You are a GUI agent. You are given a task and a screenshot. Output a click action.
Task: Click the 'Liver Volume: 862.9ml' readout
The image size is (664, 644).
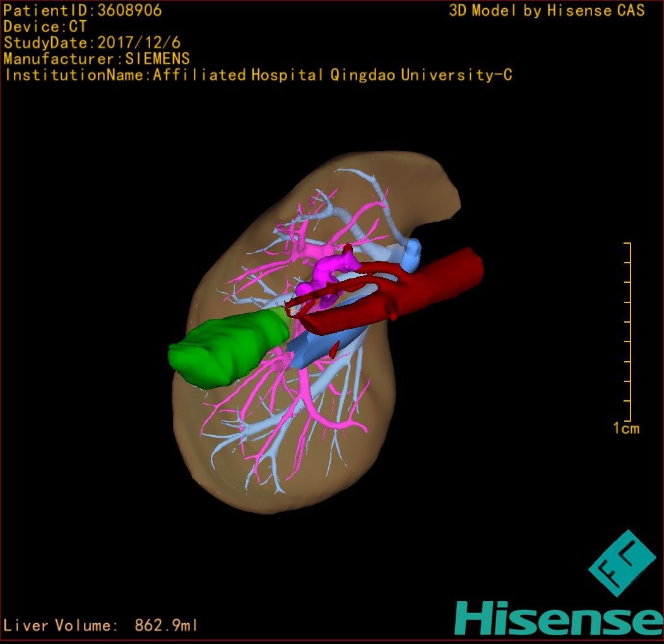pos(100,625)
